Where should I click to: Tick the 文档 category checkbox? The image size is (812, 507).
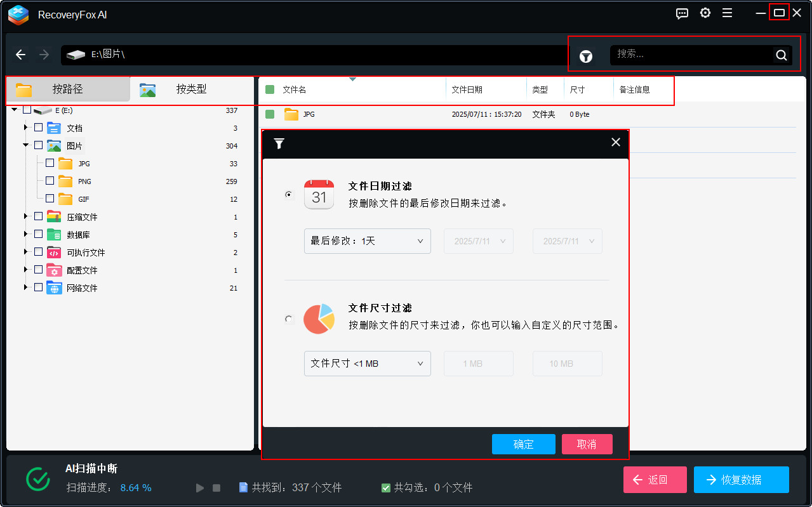pyautogui.click(x=39, y=128)
